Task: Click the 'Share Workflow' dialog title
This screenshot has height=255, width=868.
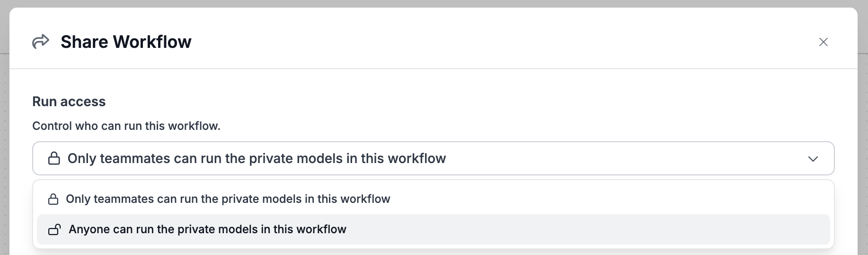Action: coord(126,42)
